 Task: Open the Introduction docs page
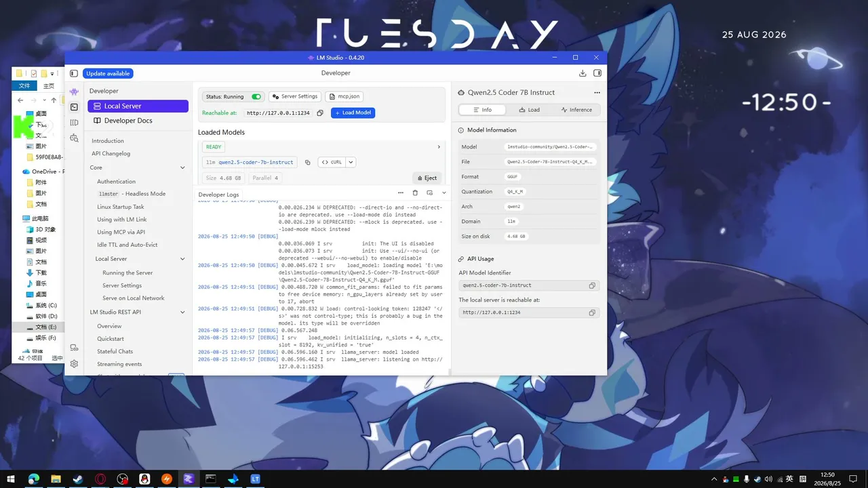click(x=108, y=141)
